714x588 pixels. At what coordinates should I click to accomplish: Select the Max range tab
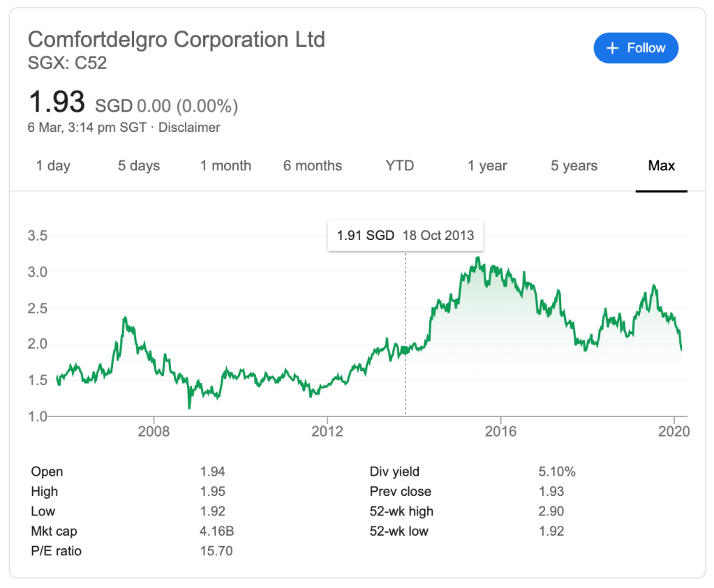(x=661, y=166)
